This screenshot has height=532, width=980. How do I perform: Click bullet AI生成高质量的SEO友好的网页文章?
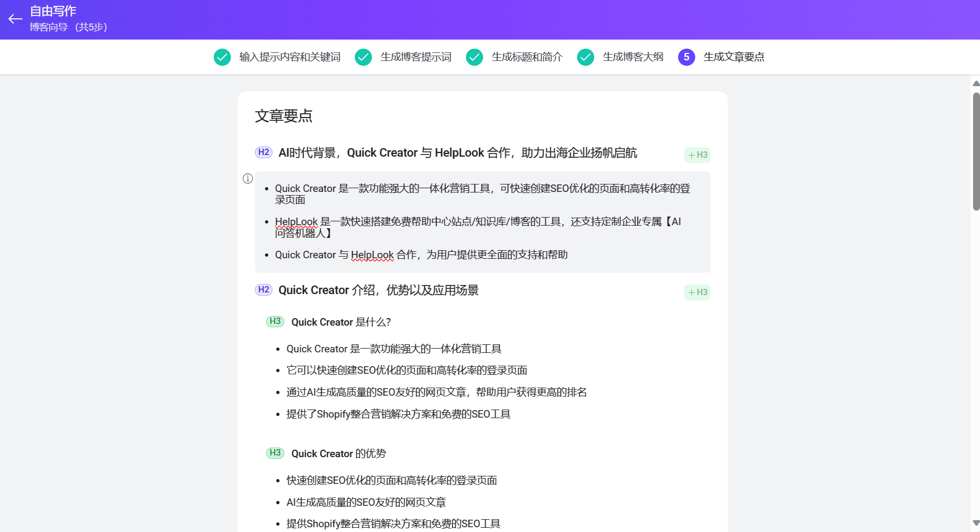366,503
